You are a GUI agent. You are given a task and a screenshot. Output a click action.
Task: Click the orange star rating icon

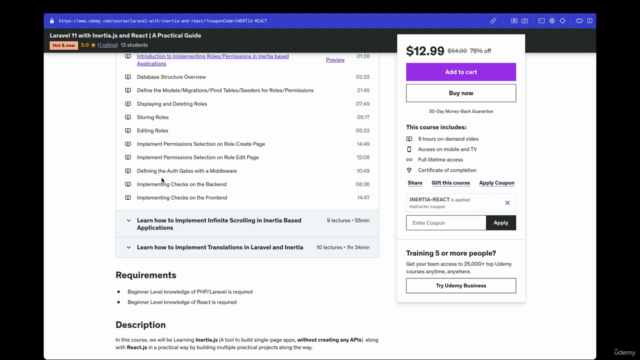[x=93, y=45]
